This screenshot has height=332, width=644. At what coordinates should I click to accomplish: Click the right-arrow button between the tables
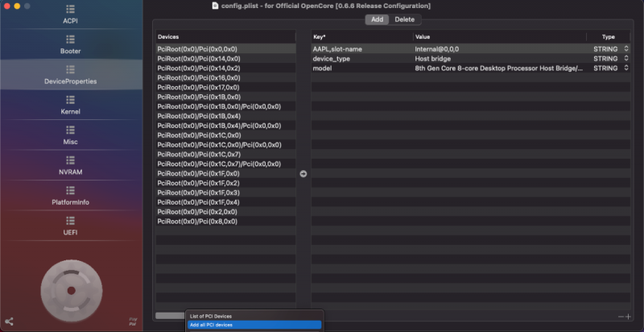[303, 174]
